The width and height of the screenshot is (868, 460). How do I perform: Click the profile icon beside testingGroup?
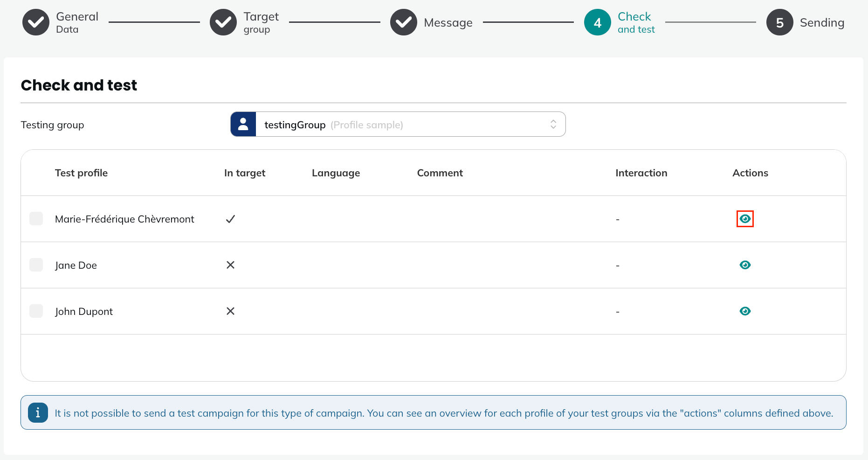(x=243, y=124)
